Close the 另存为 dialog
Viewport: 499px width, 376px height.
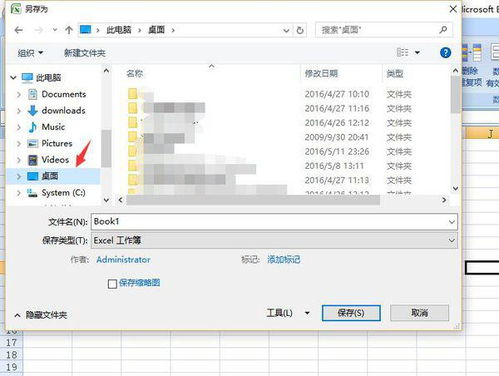point(453,9)
